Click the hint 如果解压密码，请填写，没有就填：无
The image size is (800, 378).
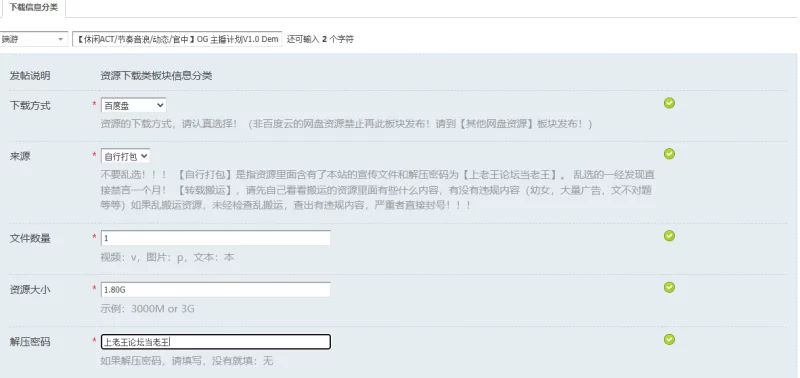(187, 361)
